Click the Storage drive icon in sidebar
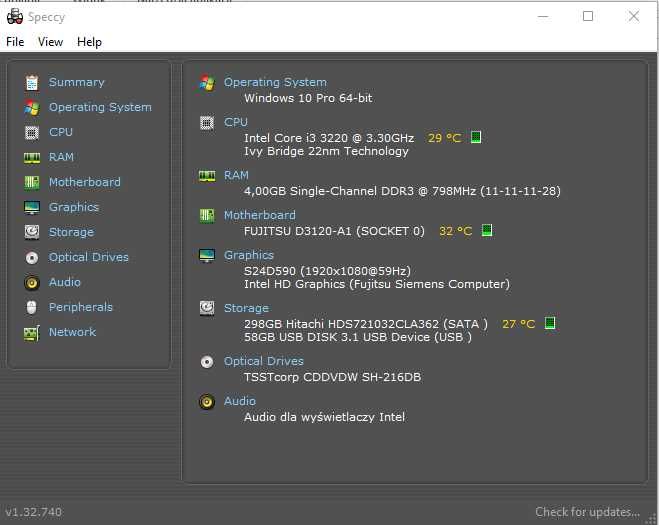This screenshot has height=525, width=659. [32, 232]
